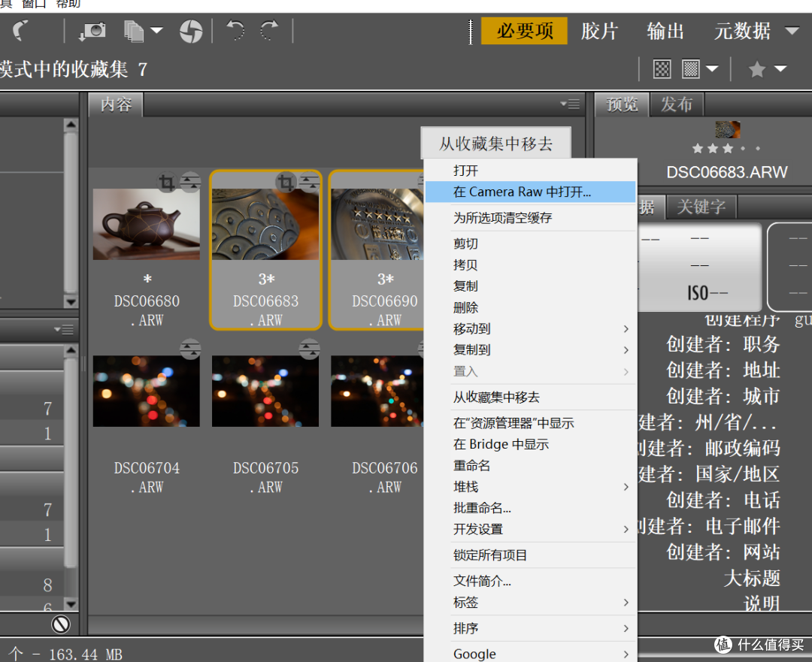Expand the 标签 submenu
The width and height of the screenshot is (812, 662).
pyautogui.click(x=530, y=602)
